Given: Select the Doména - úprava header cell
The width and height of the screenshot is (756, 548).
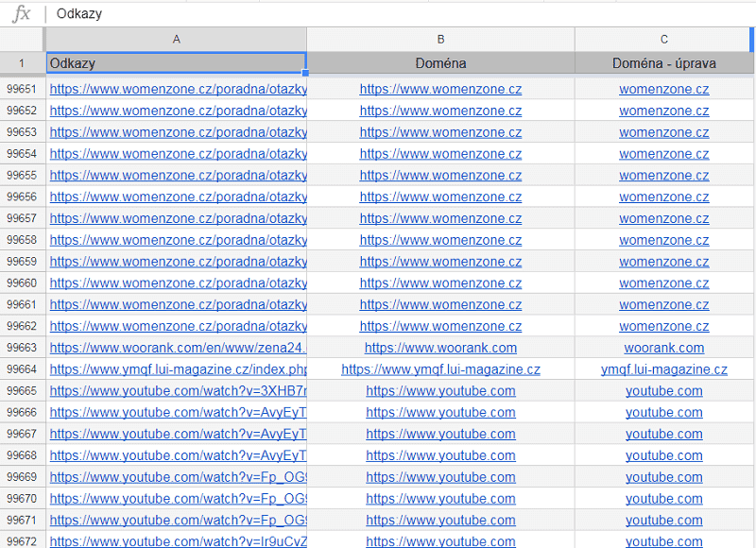Looking at the screenshot, I should coord(663,63).
